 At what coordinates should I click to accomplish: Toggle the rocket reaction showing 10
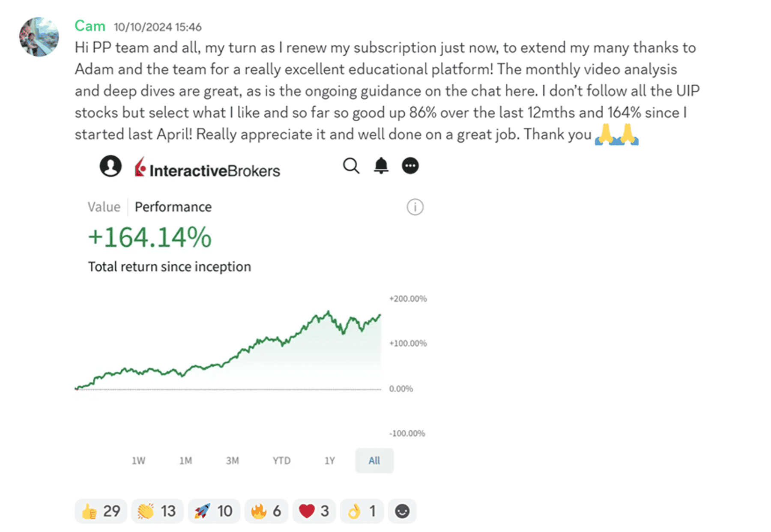[214, 511]
